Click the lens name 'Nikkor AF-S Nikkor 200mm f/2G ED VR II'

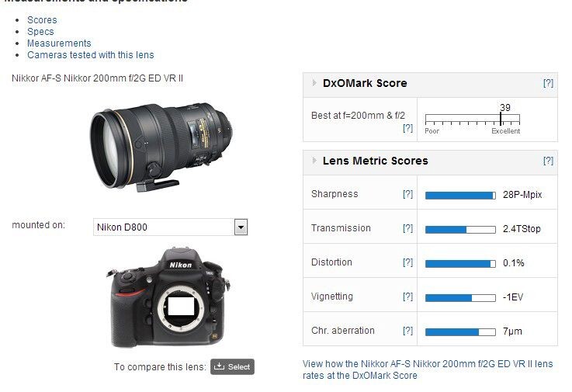point(97,78)
